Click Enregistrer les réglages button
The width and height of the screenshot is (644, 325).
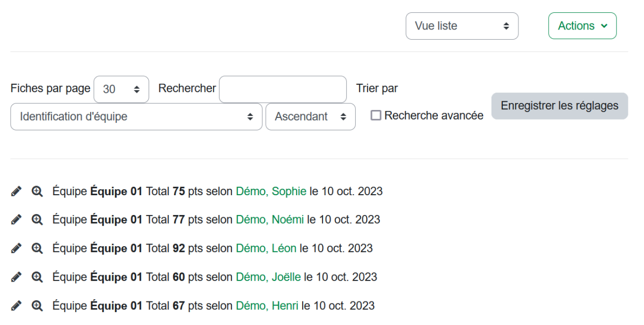pos(559,106)
